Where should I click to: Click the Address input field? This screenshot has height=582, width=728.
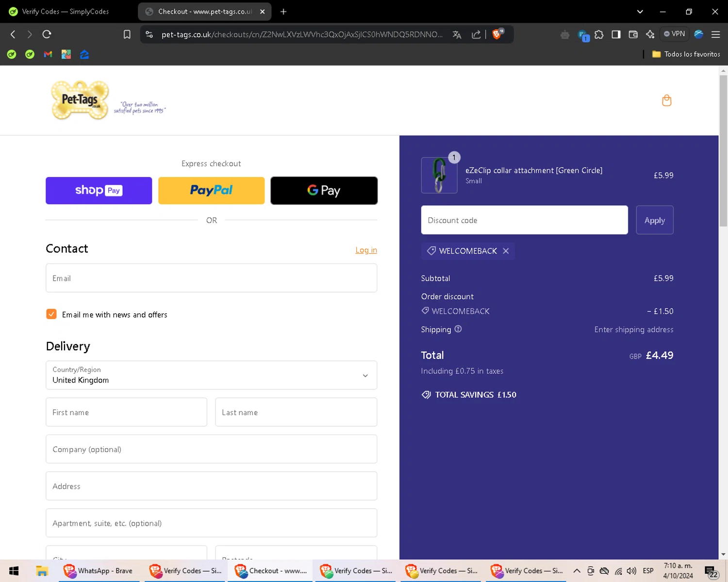(x=211, y=486)
